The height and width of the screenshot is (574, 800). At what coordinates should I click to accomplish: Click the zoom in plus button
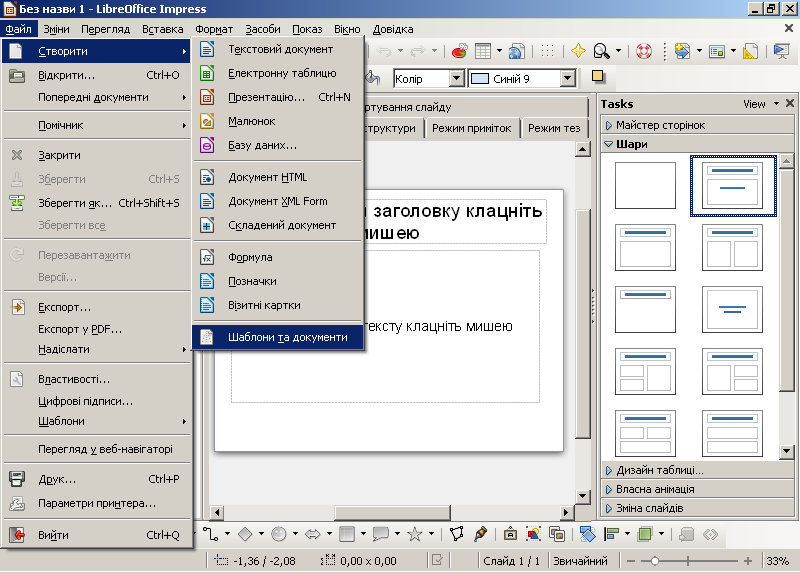click(x=747, y=561)
